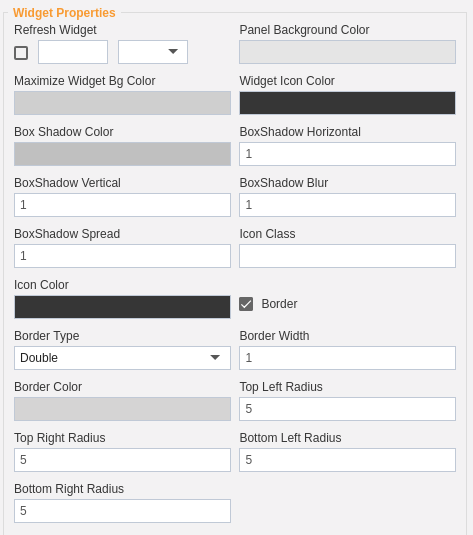Edit the Top Left Radius field

coord(347,409)
